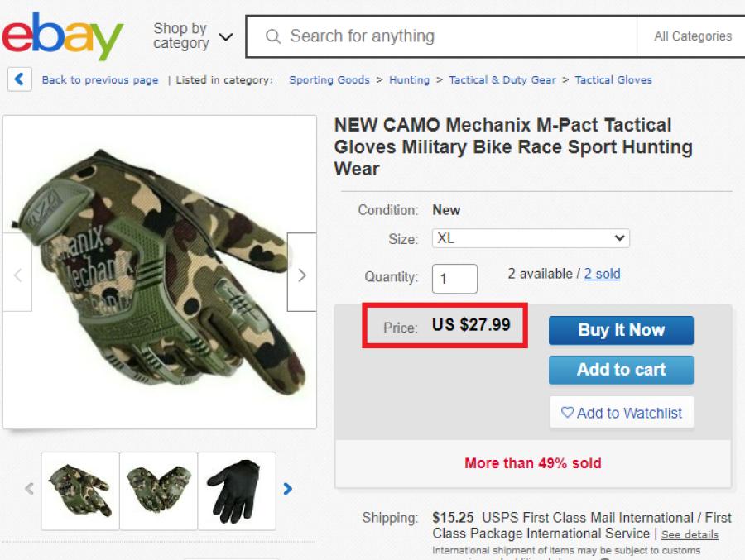Add item to Watchlist
Screen dimensions: 745x560
pos(621,413)
